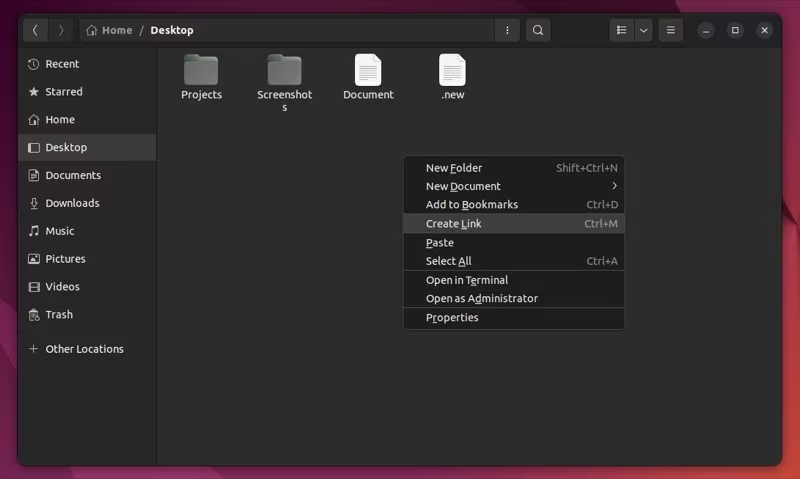
Task: Go forward with the forward arrow
Action: tap(61, 30)
